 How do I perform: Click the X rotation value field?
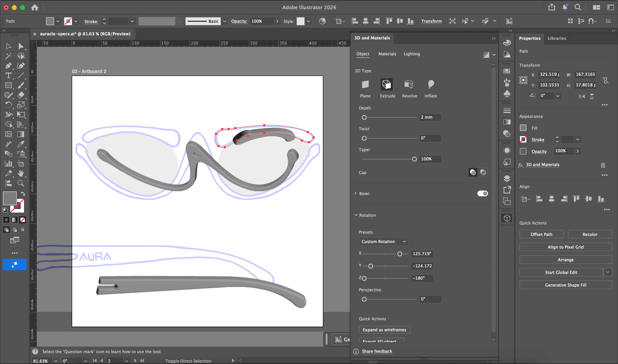point(422,254)
